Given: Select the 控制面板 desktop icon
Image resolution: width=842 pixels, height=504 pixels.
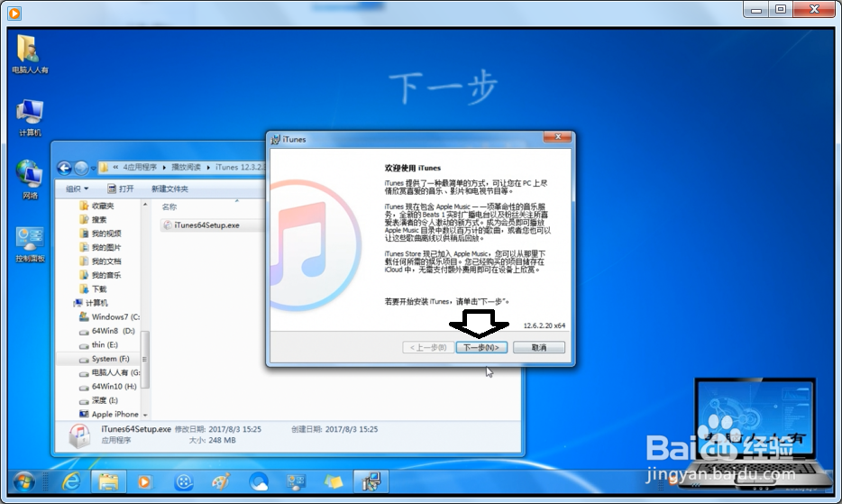Looking at the screenshot, I should tap(30, 244).
